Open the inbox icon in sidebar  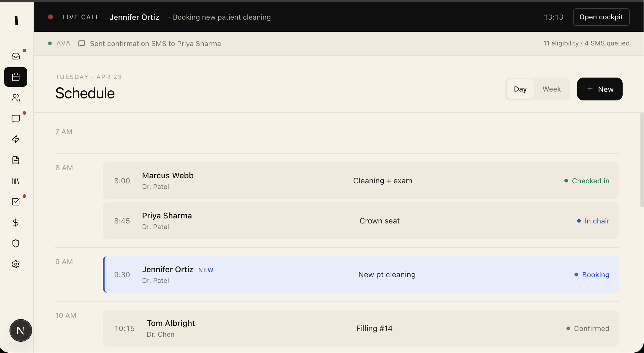coord(16,56)
